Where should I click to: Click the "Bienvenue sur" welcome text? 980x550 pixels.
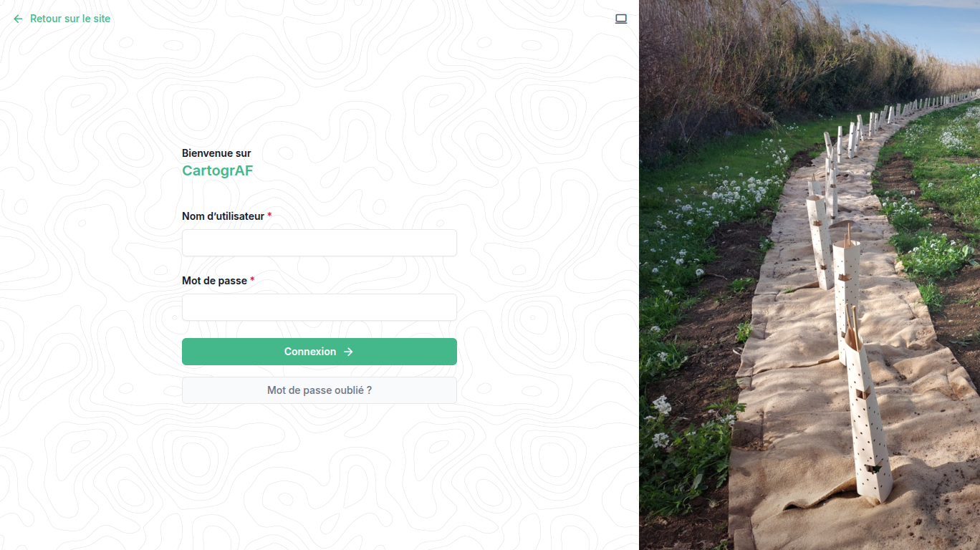216,153
